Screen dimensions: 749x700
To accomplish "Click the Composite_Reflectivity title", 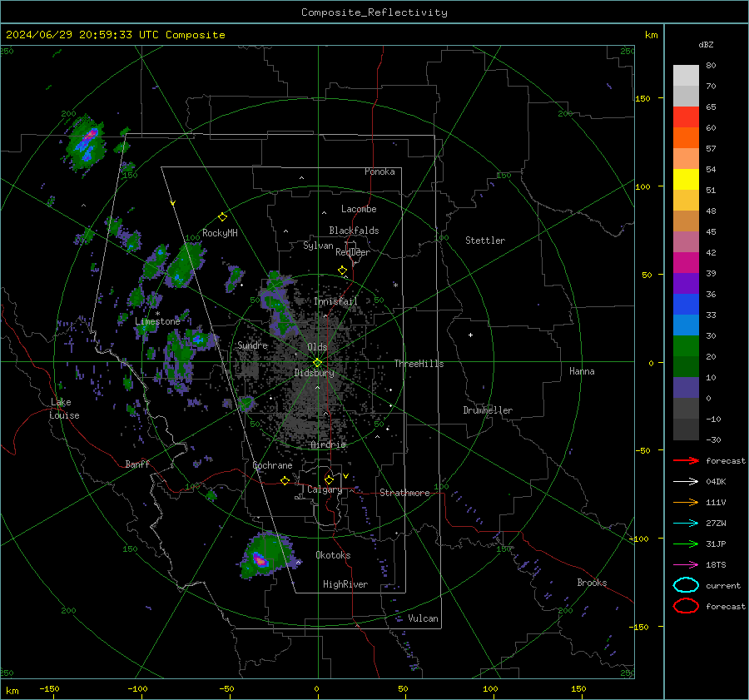I will [374, 12].
